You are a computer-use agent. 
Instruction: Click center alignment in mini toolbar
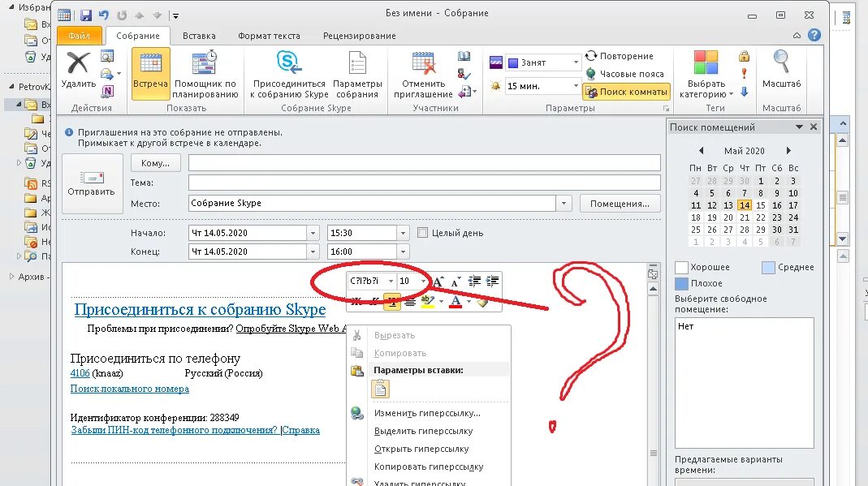point(410,302)
